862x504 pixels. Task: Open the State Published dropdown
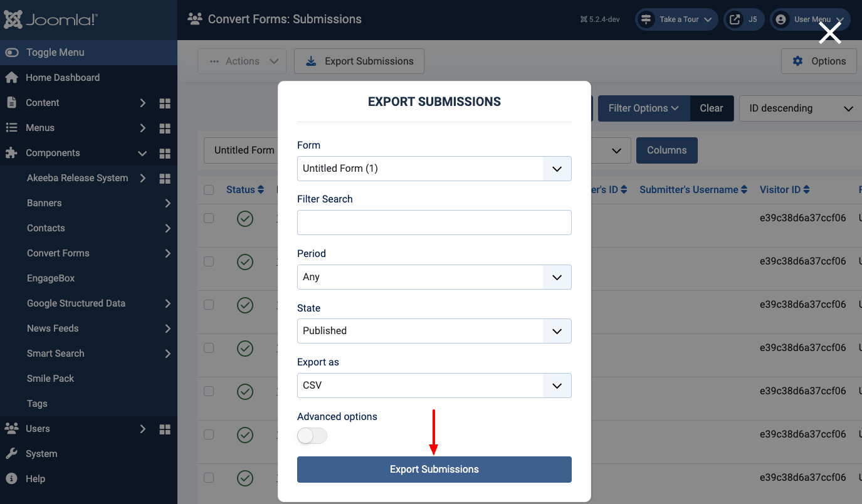434,331
